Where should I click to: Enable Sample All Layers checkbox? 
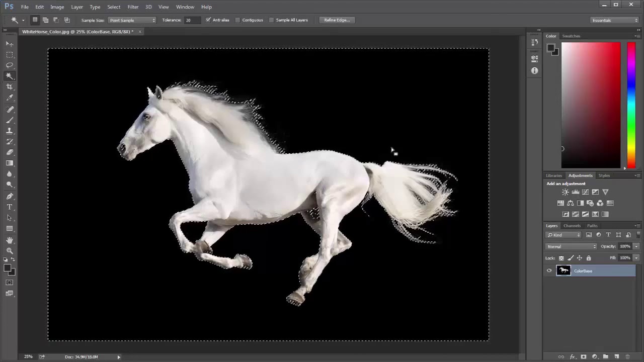(272, 20)
